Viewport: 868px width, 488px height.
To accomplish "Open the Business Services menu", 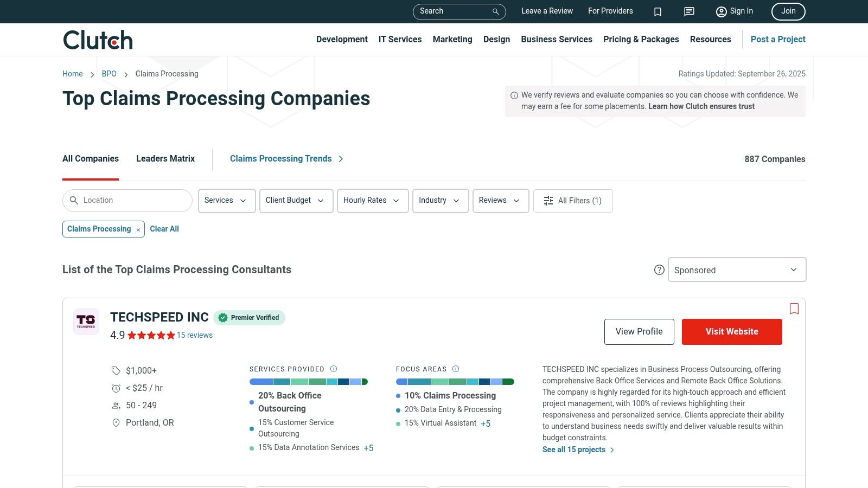I will tap(556, 40).
